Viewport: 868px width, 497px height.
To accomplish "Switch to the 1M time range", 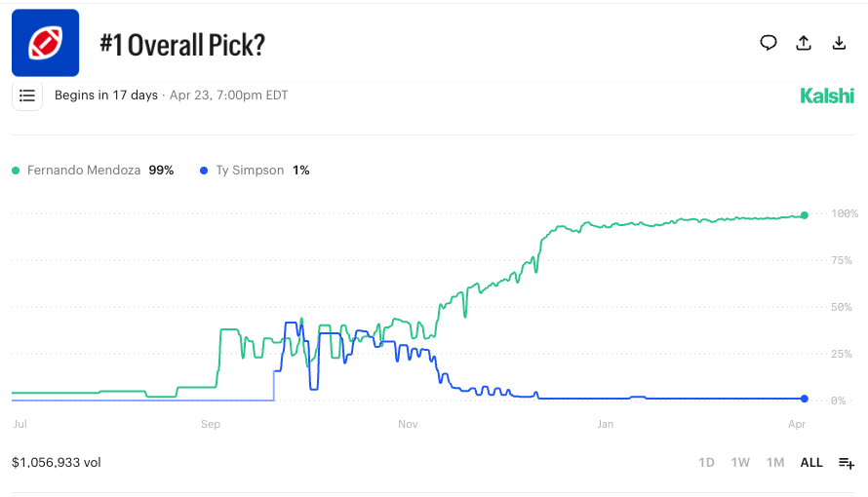I will pyautogui.click(x=775, y=463).
